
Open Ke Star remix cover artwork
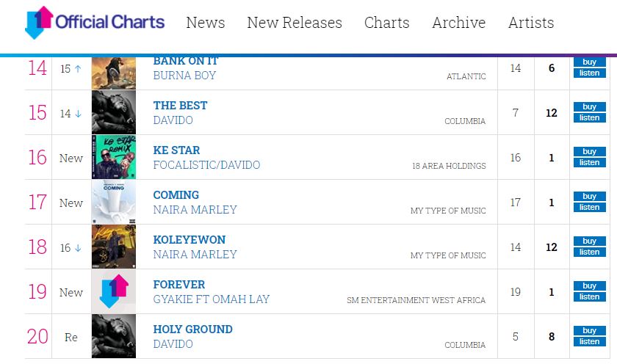(x=114, y=157)
